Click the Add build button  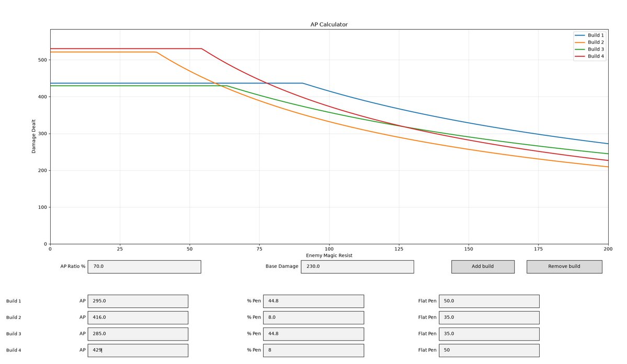[483, 267]
